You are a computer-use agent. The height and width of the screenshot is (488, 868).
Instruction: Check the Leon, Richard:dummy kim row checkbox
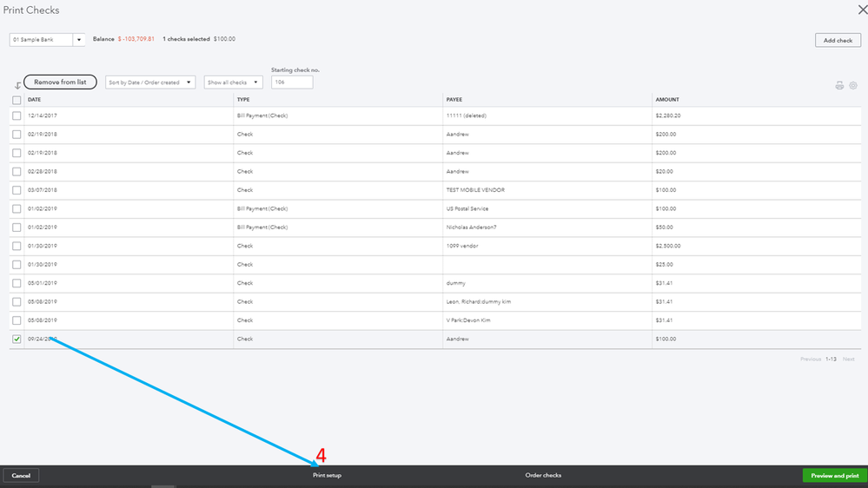(17, 301)
